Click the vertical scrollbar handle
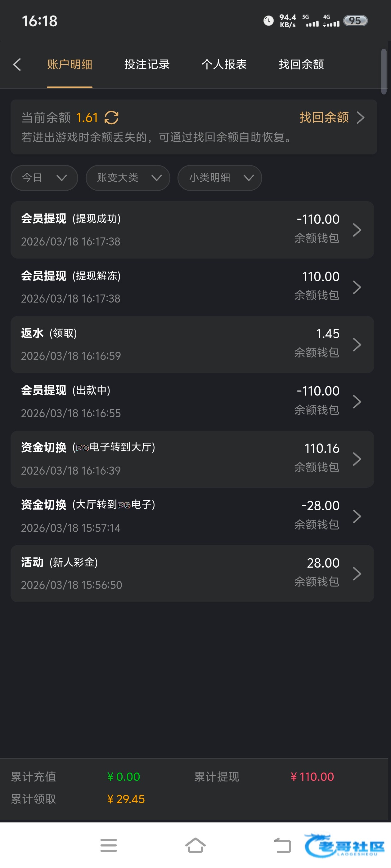Screen dimensions: 391x868 (384, 71)
